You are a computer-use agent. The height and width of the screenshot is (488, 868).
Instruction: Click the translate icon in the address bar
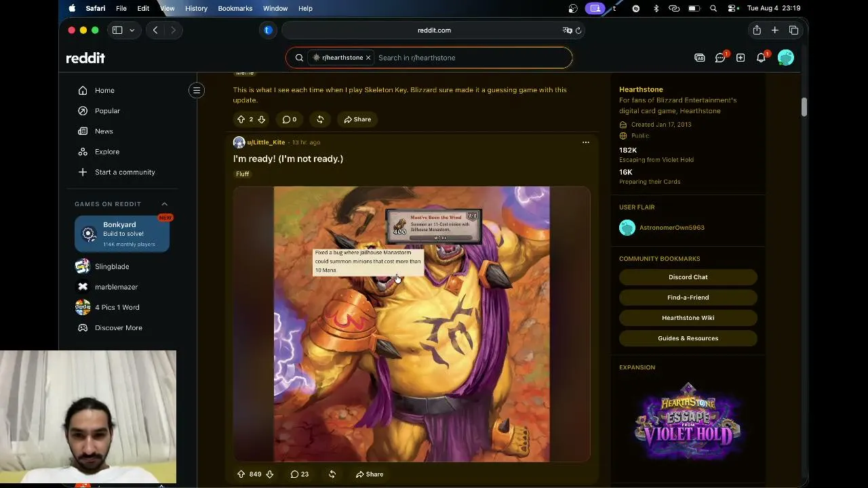(567, 30)
